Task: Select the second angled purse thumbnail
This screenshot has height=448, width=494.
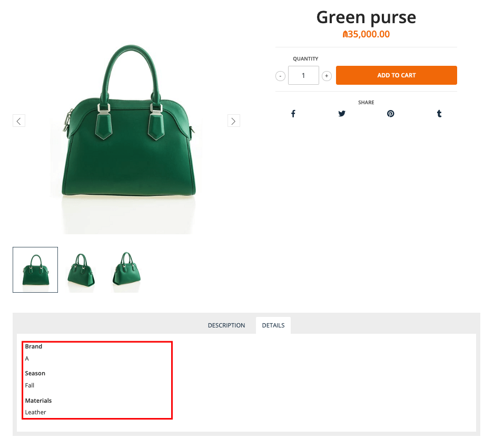Action: (x=81, y=270)
